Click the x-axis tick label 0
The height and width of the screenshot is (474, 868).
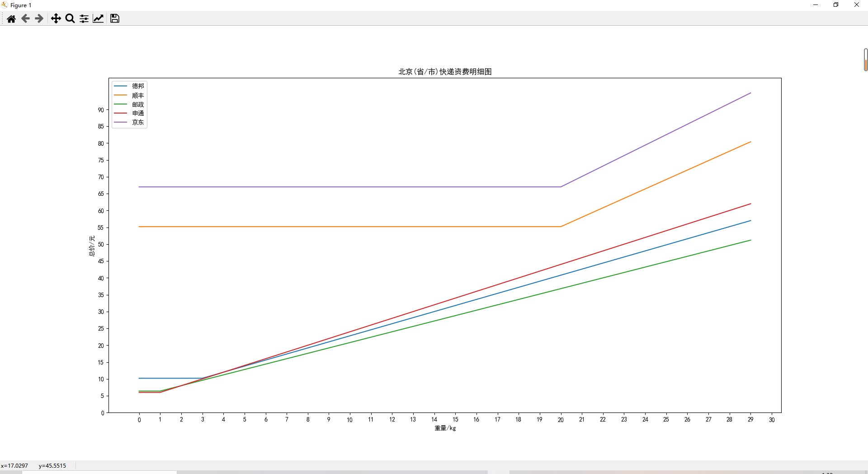pyautogui.click(x=139, y=420)
